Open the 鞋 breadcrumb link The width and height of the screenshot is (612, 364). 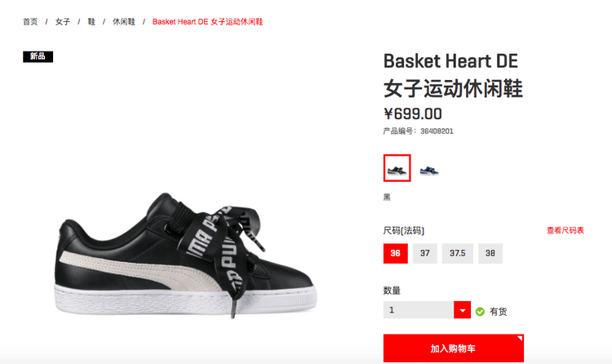[91, 22]
